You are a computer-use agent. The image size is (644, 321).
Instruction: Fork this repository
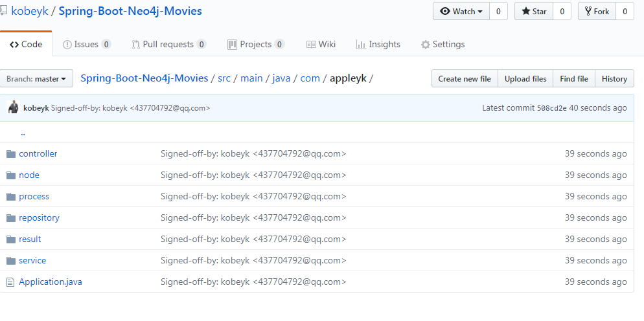(597, 11)
